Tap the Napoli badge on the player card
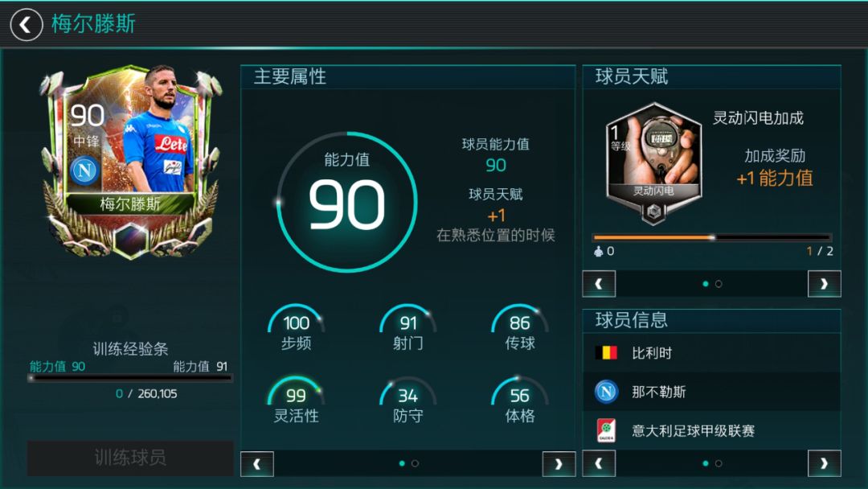This screenshot has width=868, height=489. 84,171
